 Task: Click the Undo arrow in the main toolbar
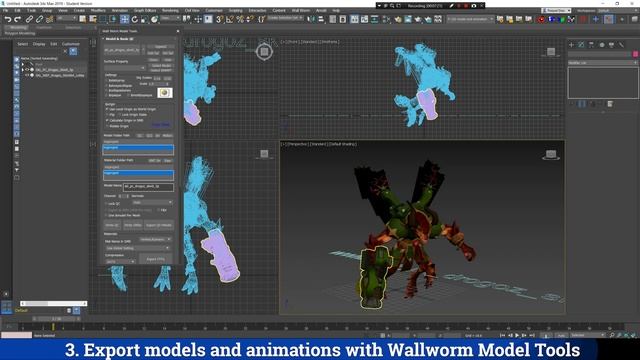pos(7,19)
